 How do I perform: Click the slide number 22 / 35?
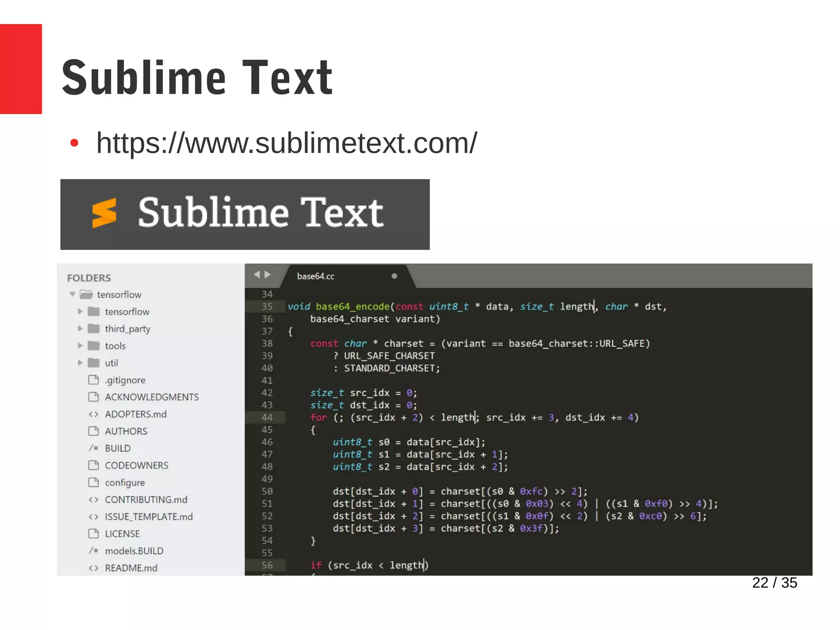pos(774,582)
